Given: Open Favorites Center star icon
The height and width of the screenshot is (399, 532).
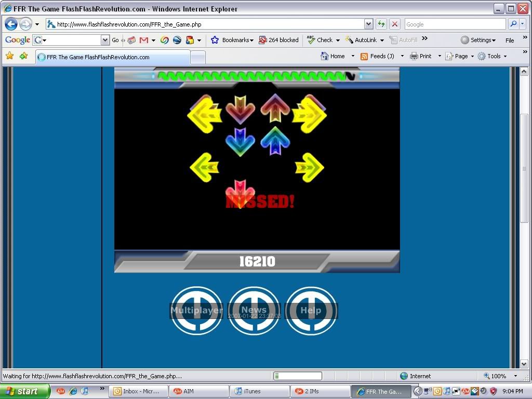Looking at the screenshot, I should point(9,56).
